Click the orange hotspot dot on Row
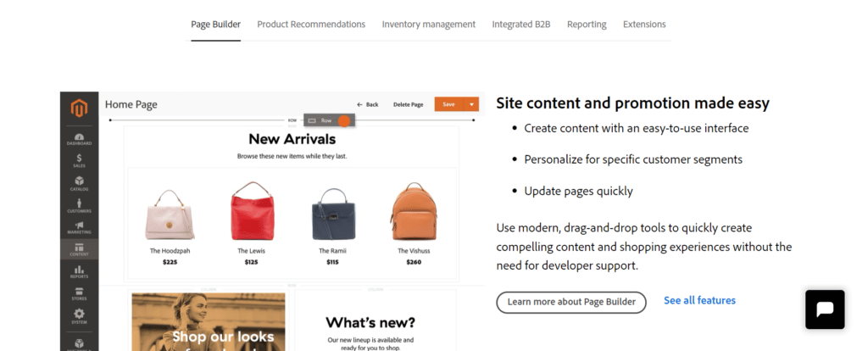 [x=344, y=120]
